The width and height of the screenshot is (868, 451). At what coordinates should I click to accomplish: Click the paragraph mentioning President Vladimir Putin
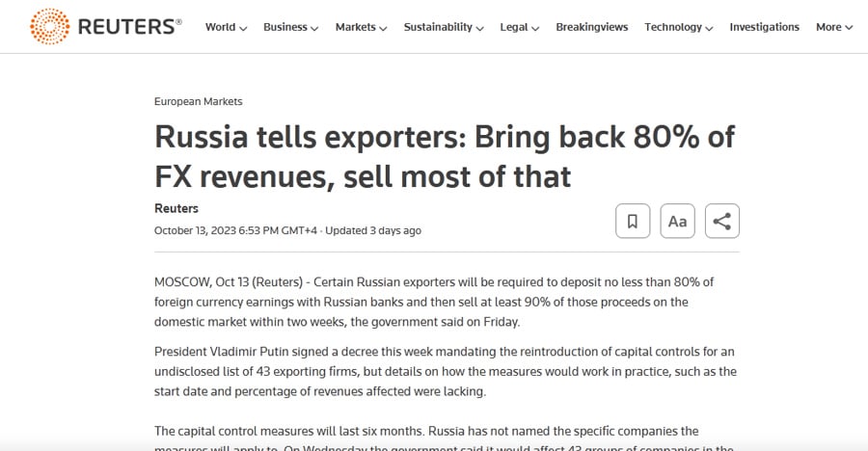click(x=446, y=371)
